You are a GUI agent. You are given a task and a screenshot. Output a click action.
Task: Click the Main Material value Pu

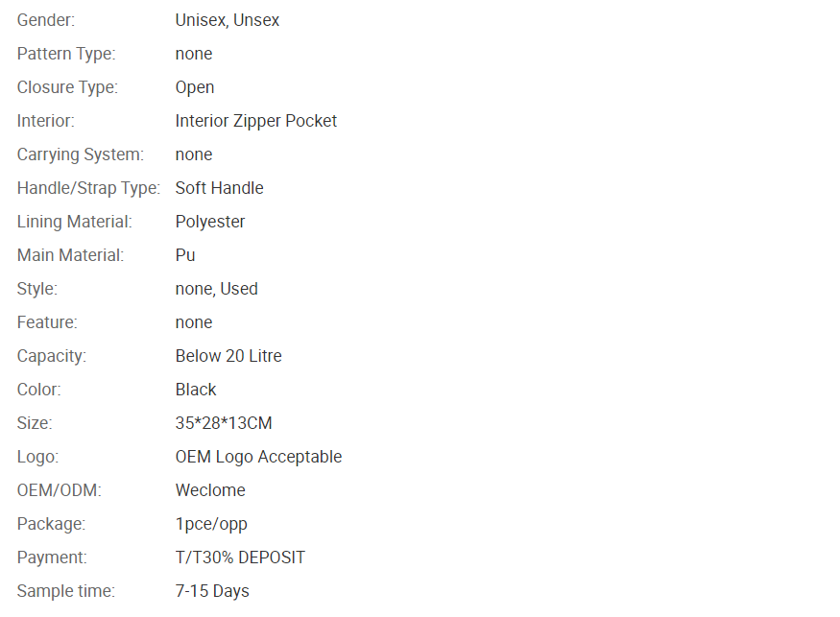tap(185, 255)
